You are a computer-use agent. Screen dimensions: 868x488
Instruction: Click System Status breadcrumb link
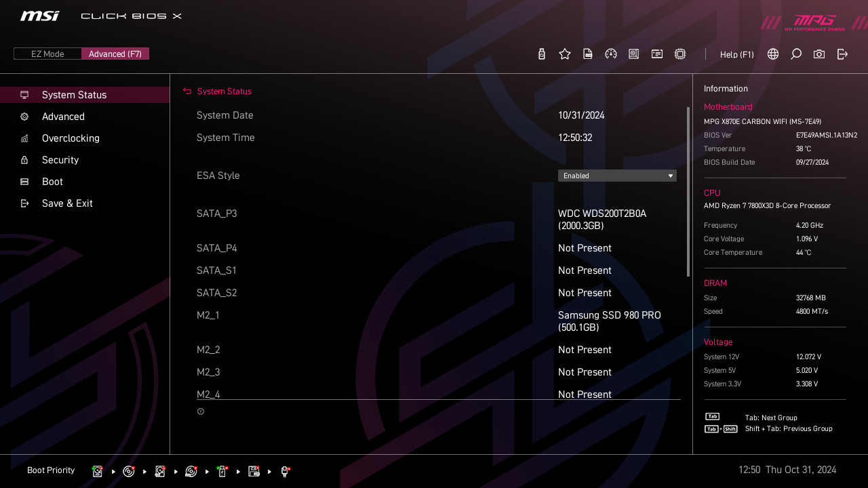coord(224,91)
